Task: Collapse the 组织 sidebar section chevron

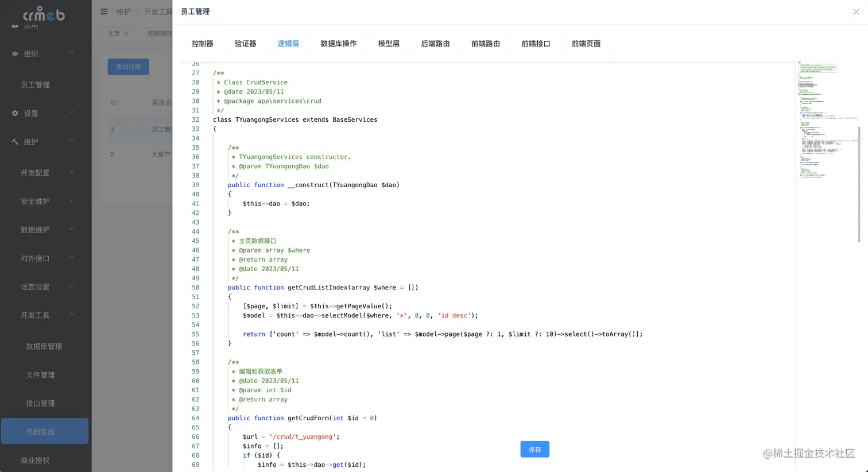Action: 72,53
